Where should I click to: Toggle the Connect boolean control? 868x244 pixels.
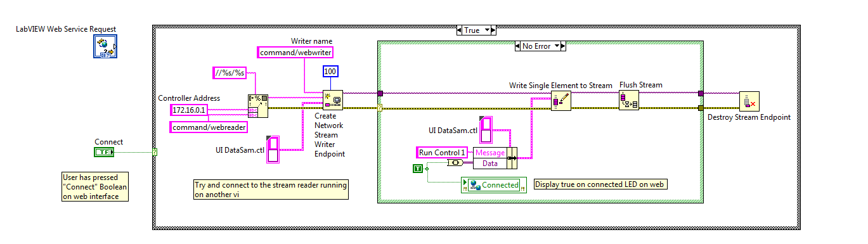tap(103, 152)
